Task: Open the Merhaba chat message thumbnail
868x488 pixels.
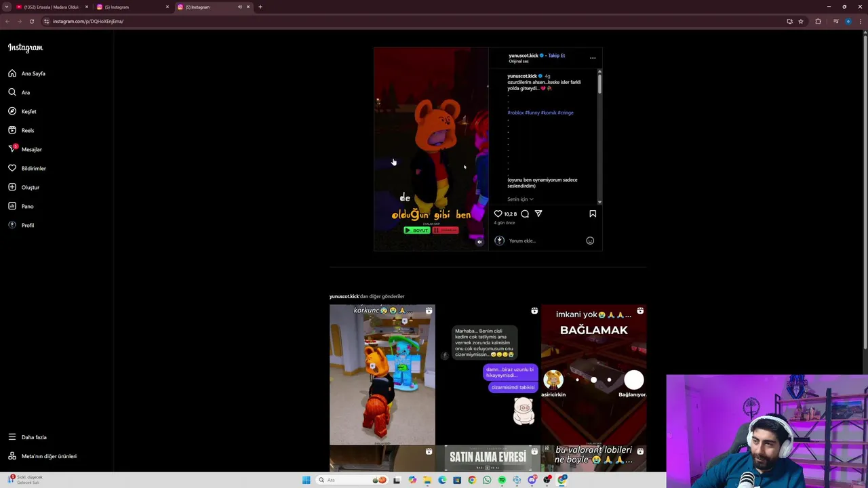Action: [488, 374]
